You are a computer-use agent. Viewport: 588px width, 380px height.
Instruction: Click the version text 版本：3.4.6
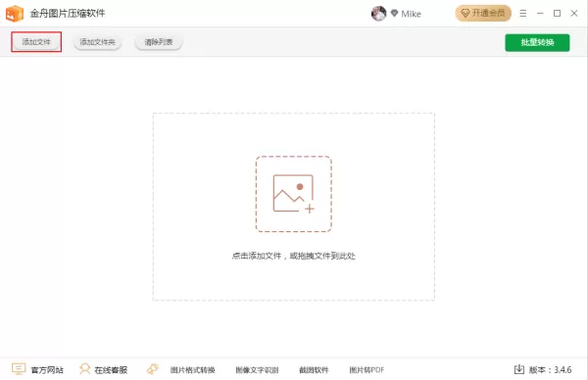(550, 370)
